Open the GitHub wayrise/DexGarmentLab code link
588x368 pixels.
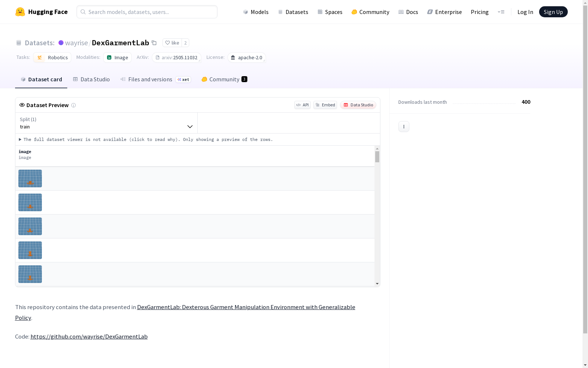[x=89, y=336]
